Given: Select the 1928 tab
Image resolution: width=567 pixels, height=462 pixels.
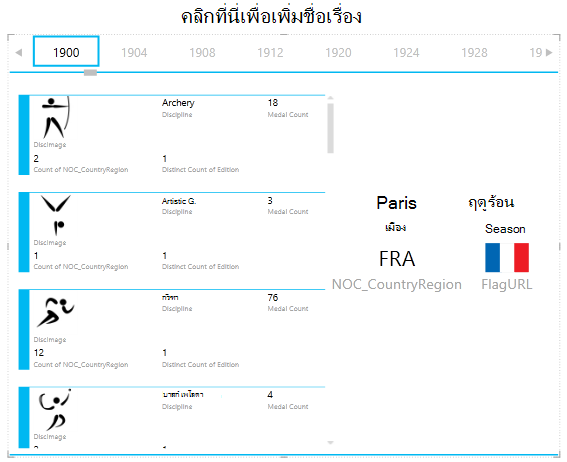Looking at the screenshot, I should (474, 53).
